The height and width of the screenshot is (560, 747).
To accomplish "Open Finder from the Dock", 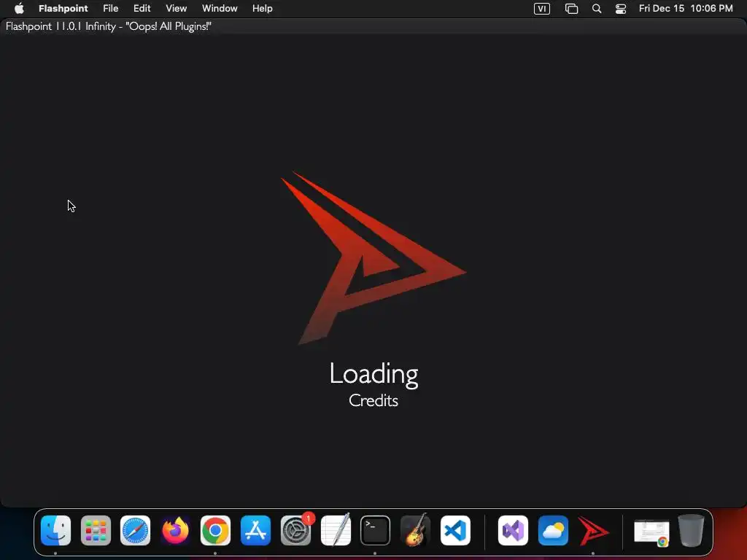I will (55, 531).
